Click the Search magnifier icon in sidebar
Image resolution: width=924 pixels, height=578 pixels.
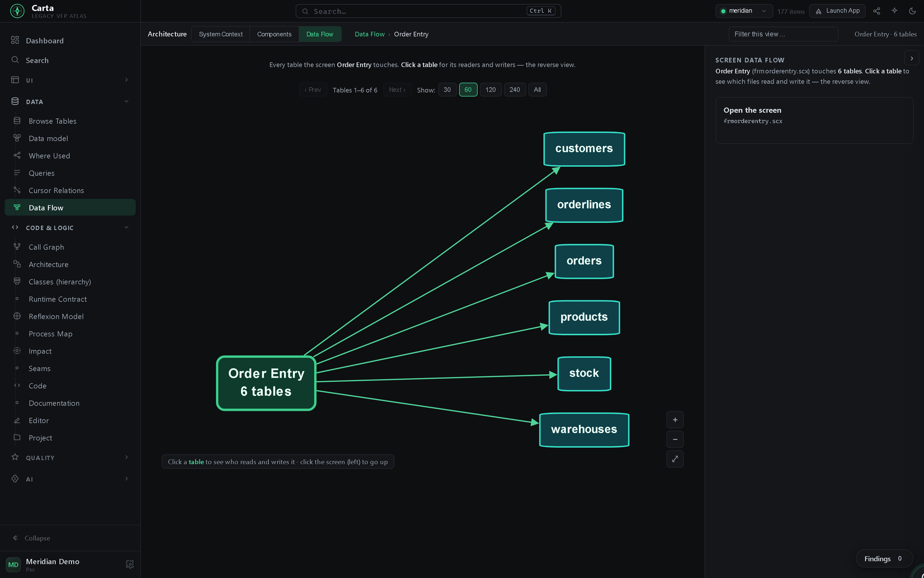click(x=15, y=60)
